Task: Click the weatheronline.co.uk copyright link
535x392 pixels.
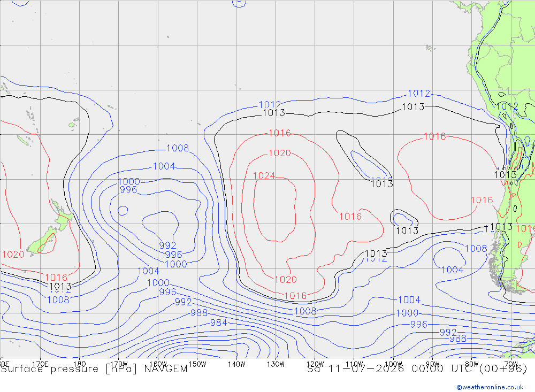Action: 490,387
